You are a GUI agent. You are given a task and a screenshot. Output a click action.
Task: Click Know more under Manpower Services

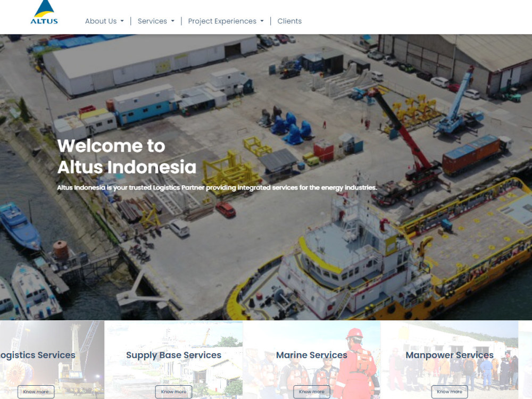450,392
